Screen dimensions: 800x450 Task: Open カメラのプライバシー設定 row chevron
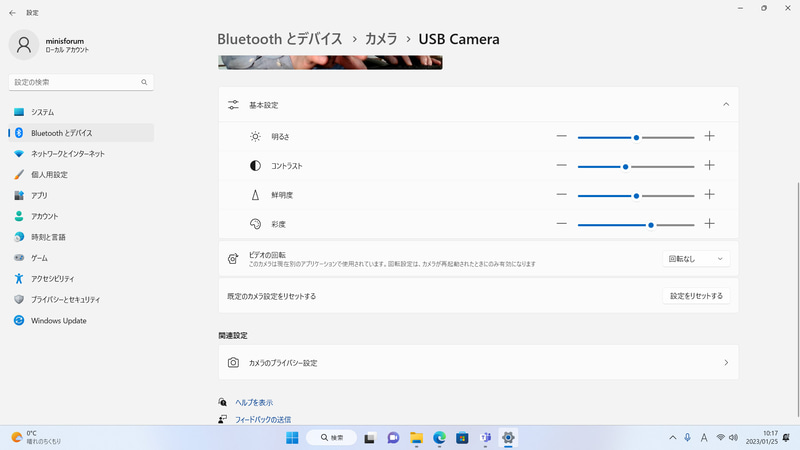click(x=726, y=363)
